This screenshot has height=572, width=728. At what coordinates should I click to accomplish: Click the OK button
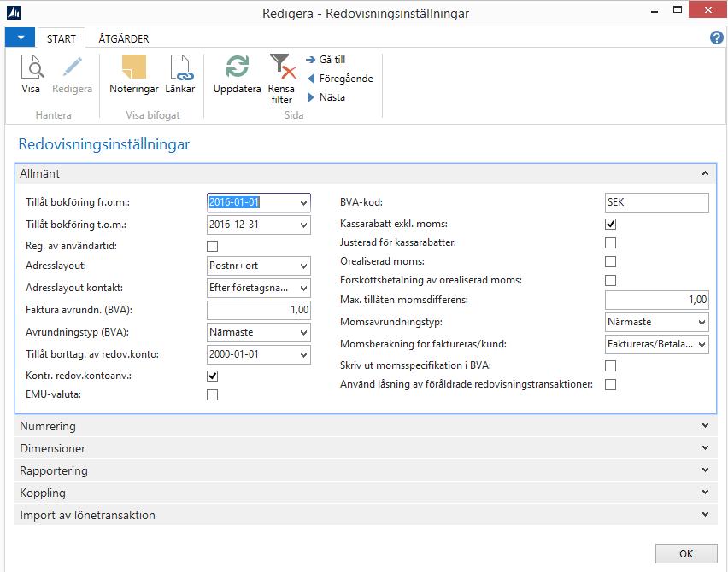tap(686, 553)
